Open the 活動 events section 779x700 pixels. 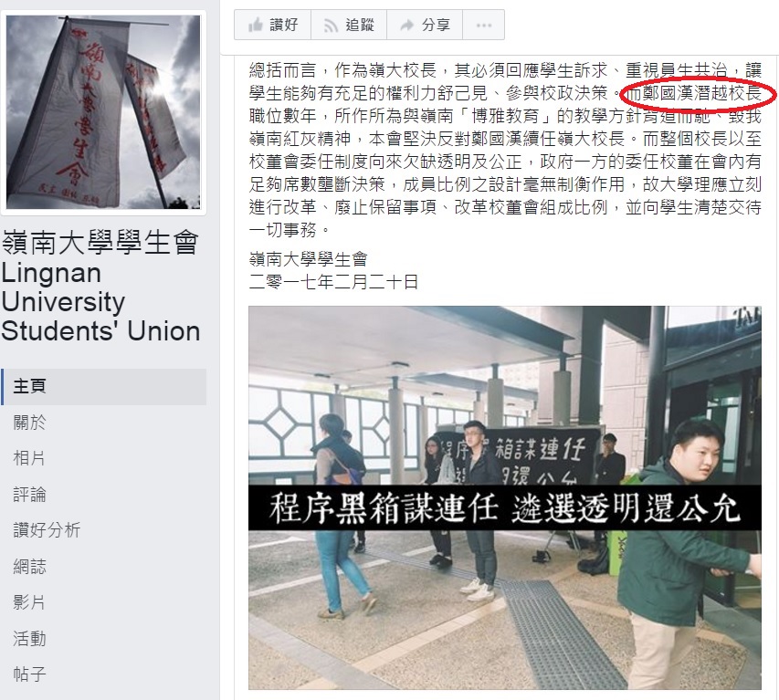pos(30,639)
